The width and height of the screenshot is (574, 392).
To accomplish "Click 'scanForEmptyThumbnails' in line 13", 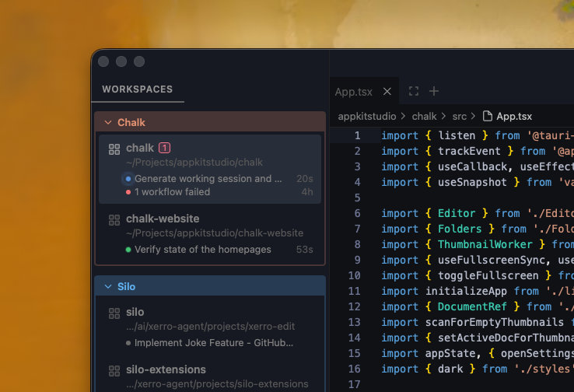I will tap(495, 323).
